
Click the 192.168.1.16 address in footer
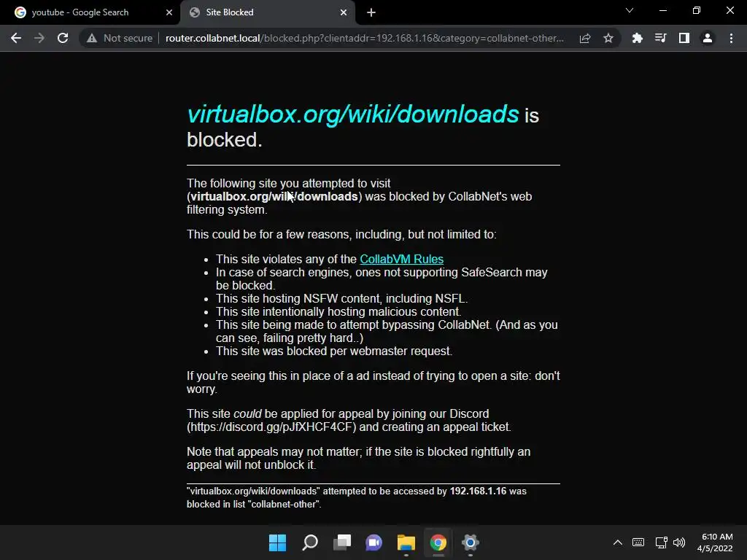[478, 491]
